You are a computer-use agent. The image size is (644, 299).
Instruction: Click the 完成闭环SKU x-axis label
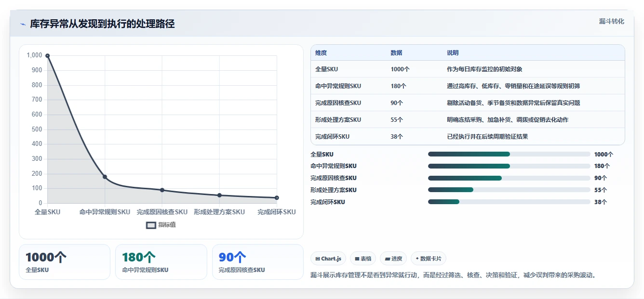[277, 212]
